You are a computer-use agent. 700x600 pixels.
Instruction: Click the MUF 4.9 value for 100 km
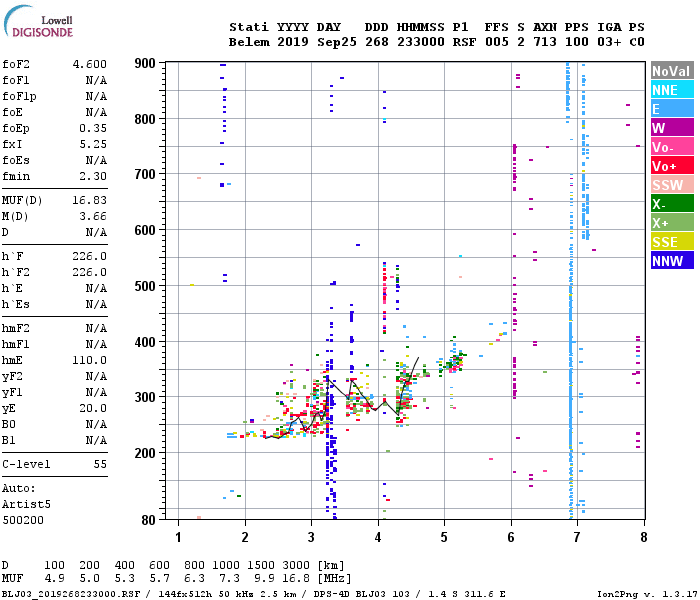pos(54,579)
